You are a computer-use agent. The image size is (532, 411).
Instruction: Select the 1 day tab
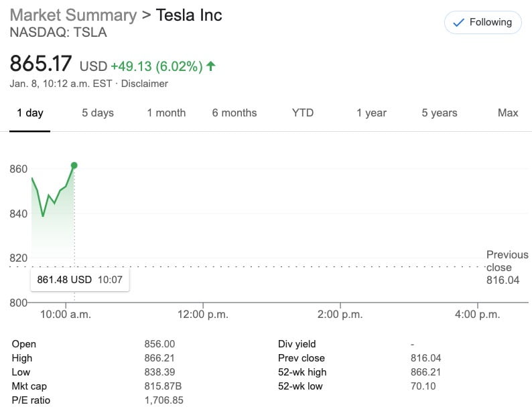(x=30, y=113)
